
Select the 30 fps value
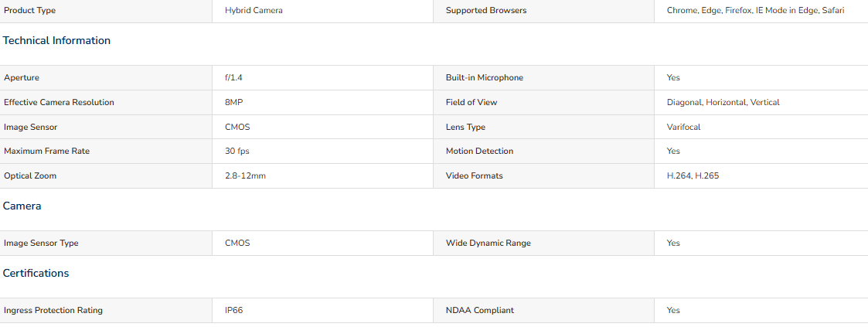(237, 151)
